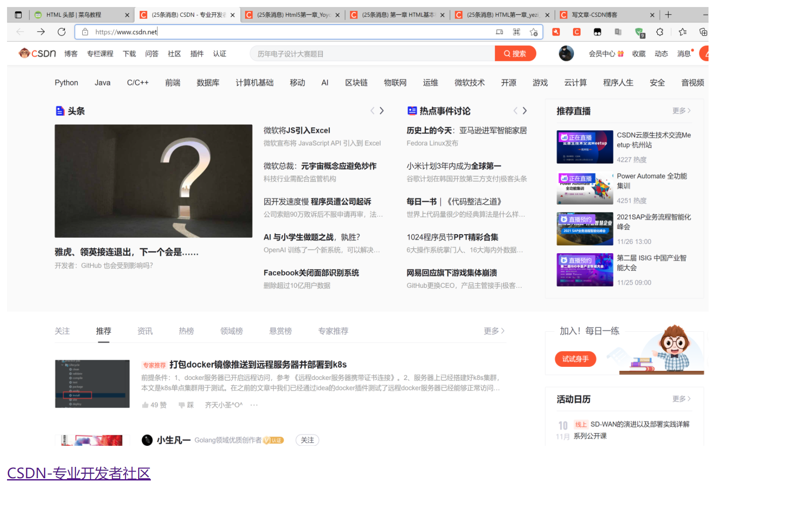Reload the page with refresh icon

[61, 32]
